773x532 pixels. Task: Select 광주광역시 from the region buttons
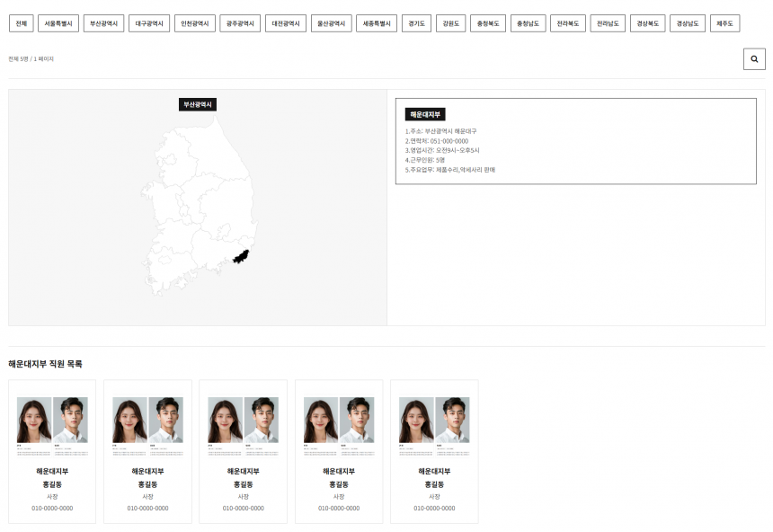tap(240, 23)
